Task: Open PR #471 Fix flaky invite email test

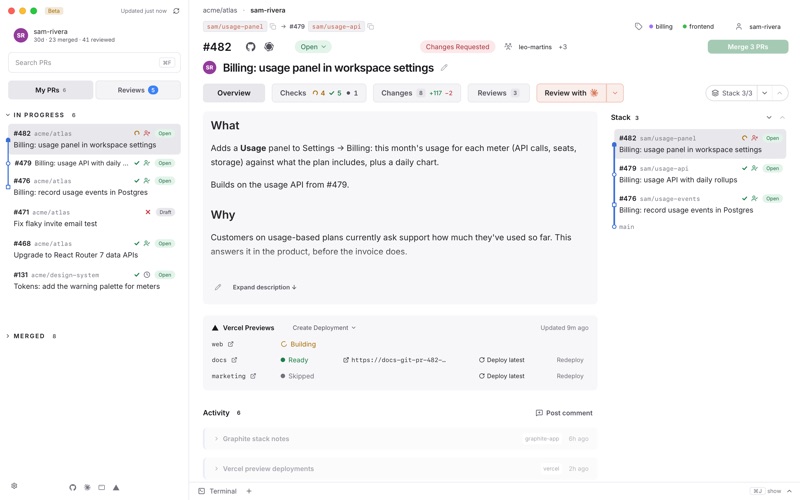Action: 94,218
